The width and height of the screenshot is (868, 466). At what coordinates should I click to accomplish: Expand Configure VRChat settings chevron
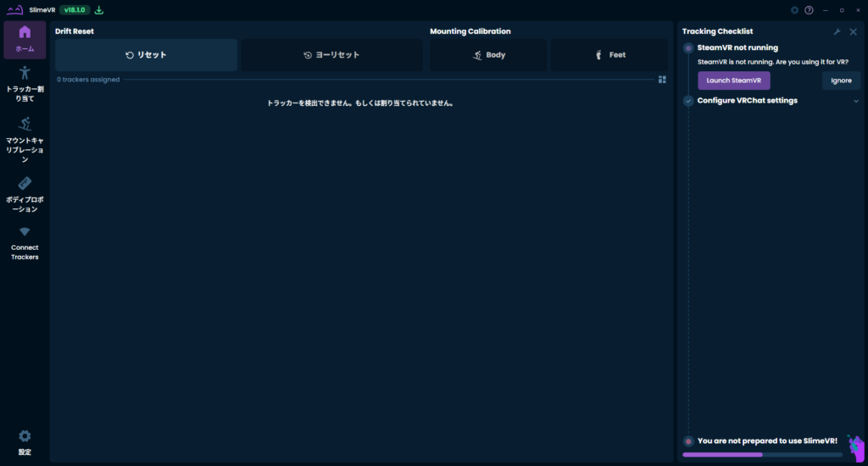856,101
